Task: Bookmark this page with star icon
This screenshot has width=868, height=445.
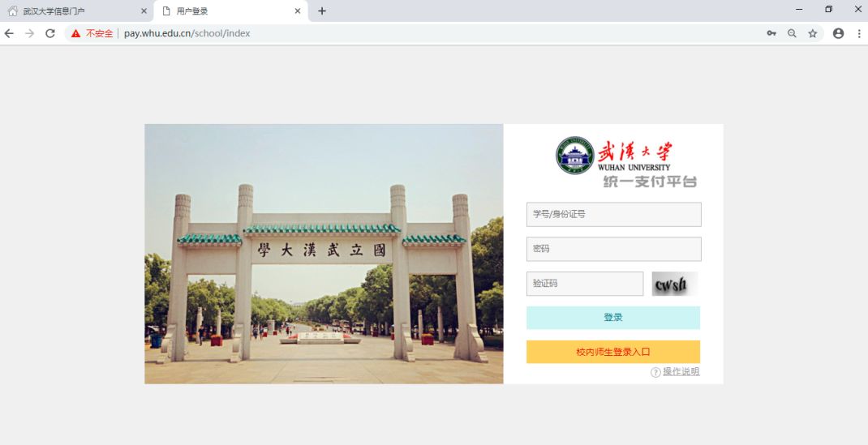Action: (812, 33)
